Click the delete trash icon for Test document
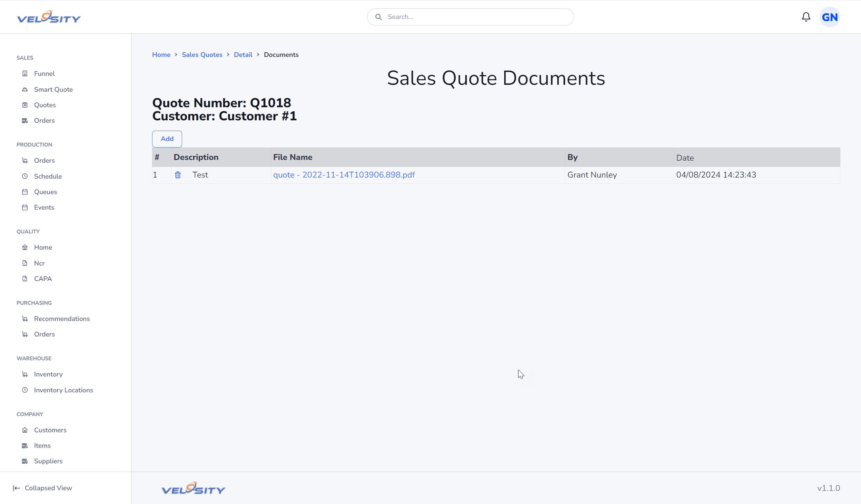The height and width of the screenshot is (504, 861). (178, 174)
